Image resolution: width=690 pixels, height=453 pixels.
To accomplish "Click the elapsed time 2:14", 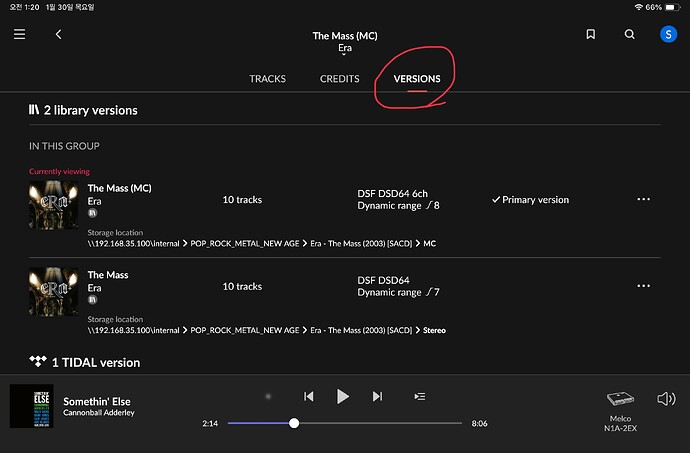I will pyautogui.click(x=210, y=424).
